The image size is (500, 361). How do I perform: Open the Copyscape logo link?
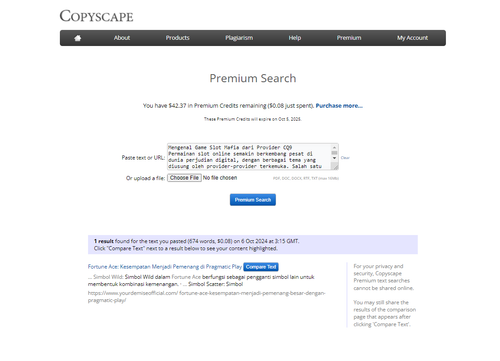pyautogui.click(x=96, y=16)
